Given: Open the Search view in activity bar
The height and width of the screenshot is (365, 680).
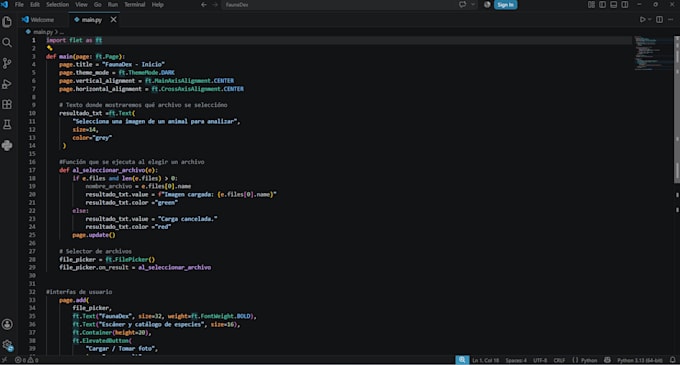Looking at the screenshot, I should [x=7, y=42].
